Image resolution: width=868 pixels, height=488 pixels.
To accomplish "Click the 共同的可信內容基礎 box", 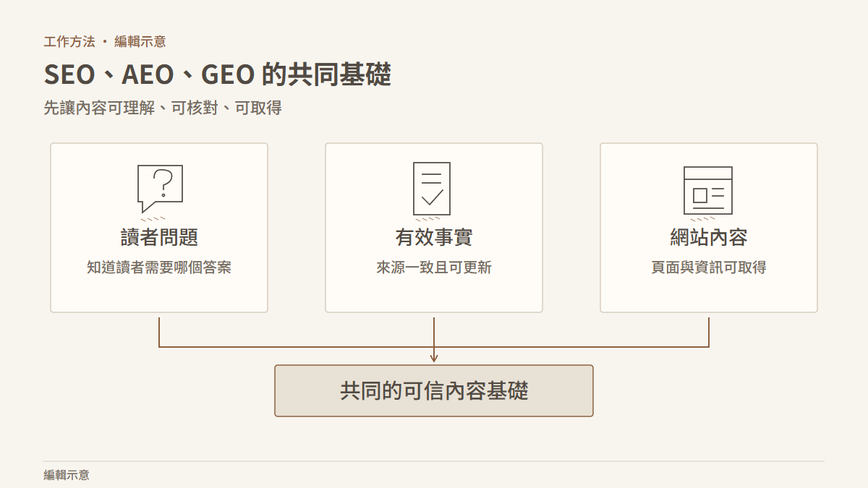I will click(x=434, y=390).
